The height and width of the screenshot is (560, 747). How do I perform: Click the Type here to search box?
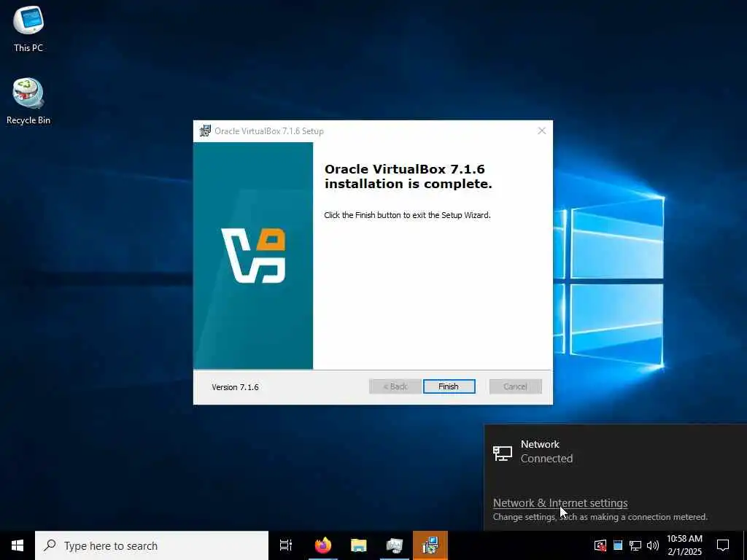(152, 545)
